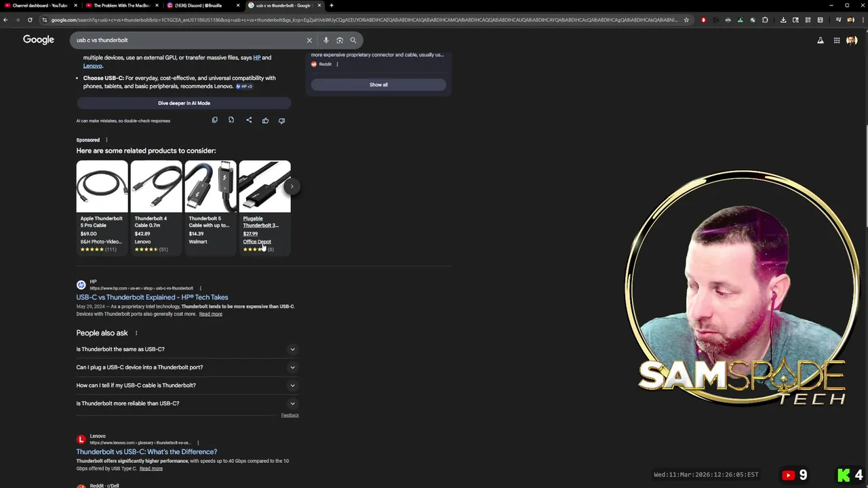Open the Google apps grid

[x=837, y=40]
